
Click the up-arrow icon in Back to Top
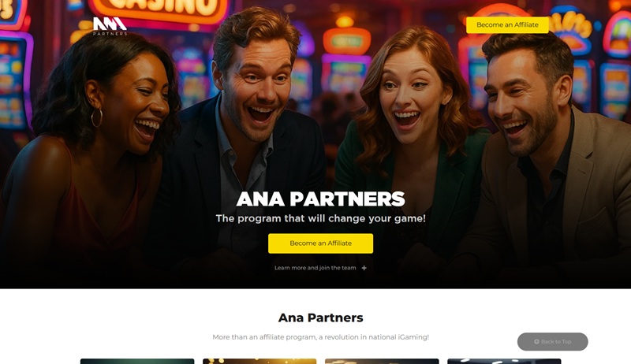[536, 341]
